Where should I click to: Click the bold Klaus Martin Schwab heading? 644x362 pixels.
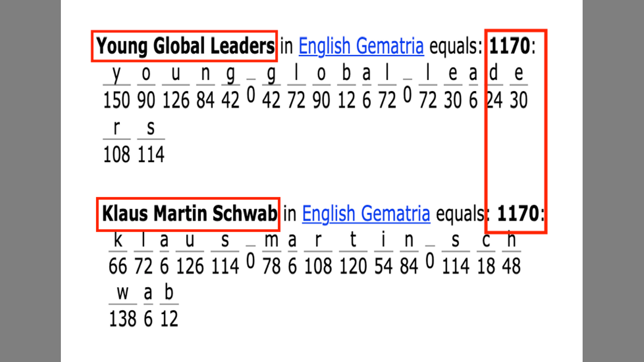coord(189,214)
